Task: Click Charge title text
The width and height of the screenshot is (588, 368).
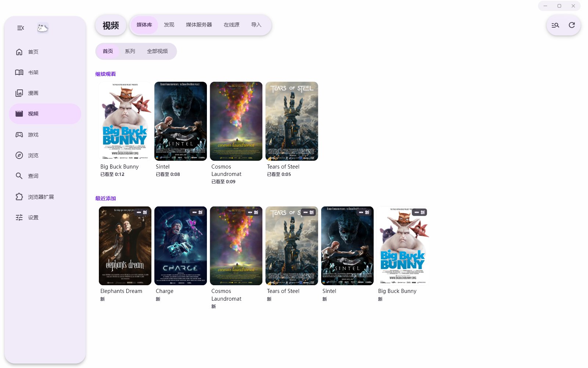Action: 165,291
